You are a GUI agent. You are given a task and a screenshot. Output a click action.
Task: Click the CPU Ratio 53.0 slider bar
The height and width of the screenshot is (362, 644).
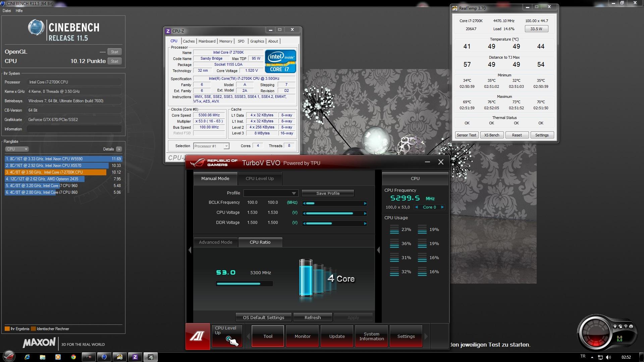[x=244, y=284]
